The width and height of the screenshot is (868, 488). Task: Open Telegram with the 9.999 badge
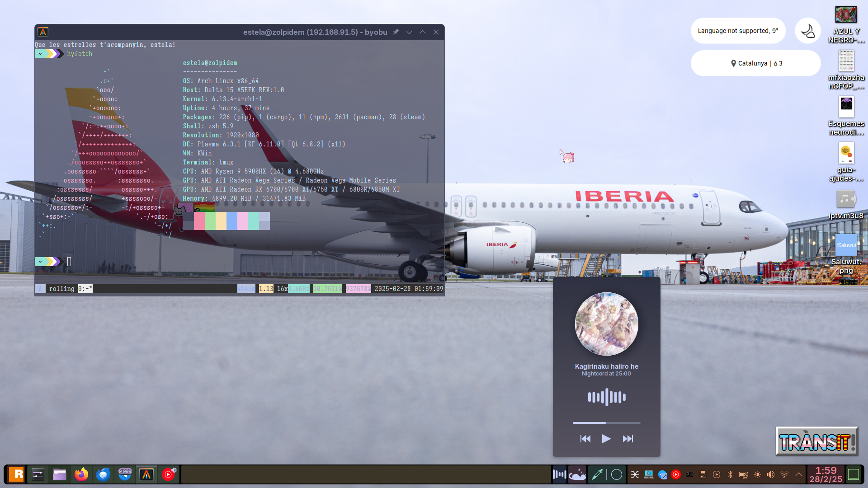(125, 474)
